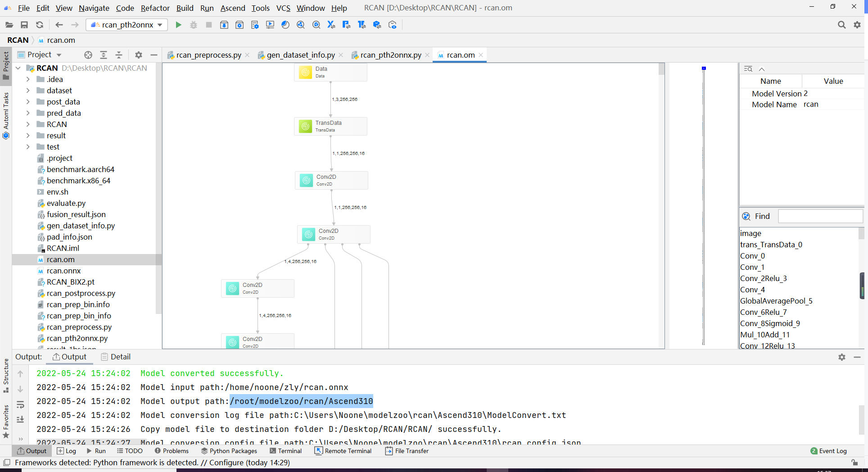Open the Ascend menu
Viewport: 868px width, 472px height.
point(232,8)
